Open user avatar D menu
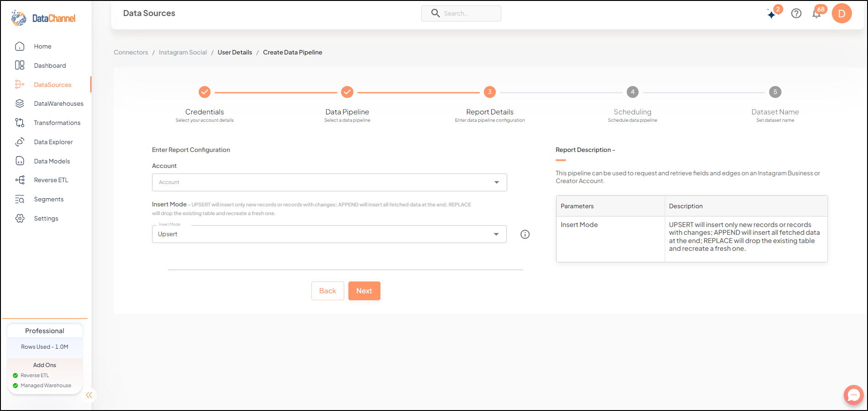 pyautogui.click(x=842, y=14)
